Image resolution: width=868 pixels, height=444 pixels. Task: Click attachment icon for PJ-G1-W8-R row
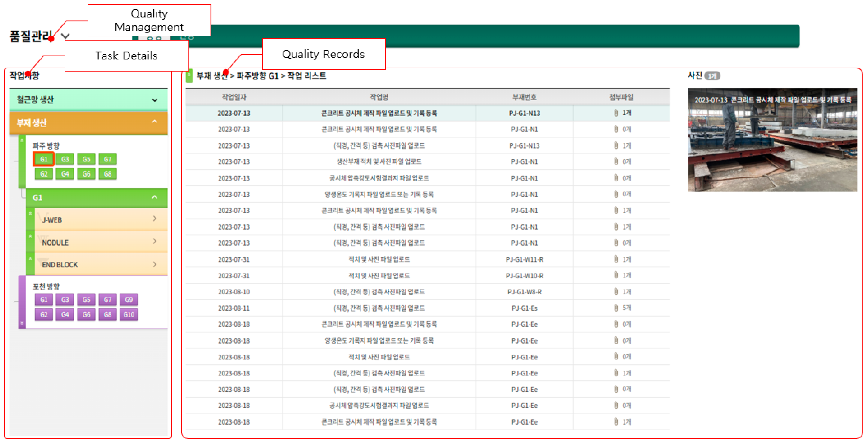point(616,291)
